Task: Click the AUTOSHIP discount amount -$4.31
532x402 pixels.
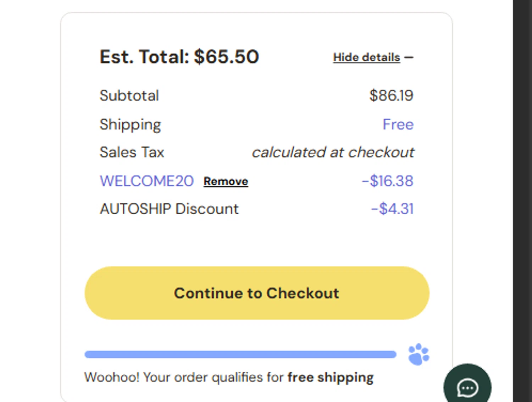Action: (x=392, y=209)
